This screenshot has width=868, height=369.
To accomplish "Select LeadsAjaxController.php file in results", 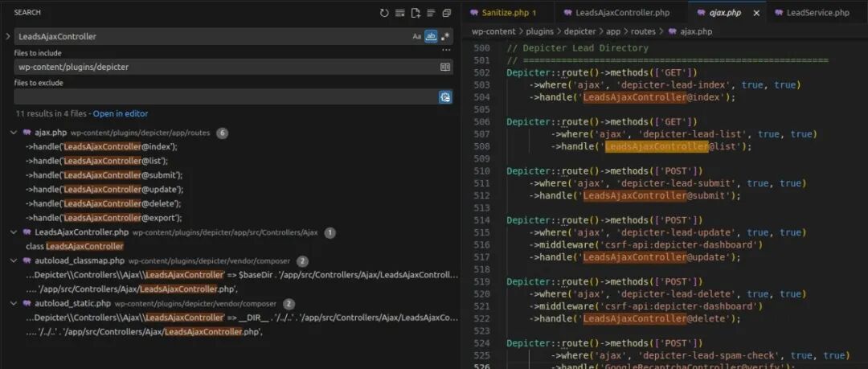I will tap(81, 232).
